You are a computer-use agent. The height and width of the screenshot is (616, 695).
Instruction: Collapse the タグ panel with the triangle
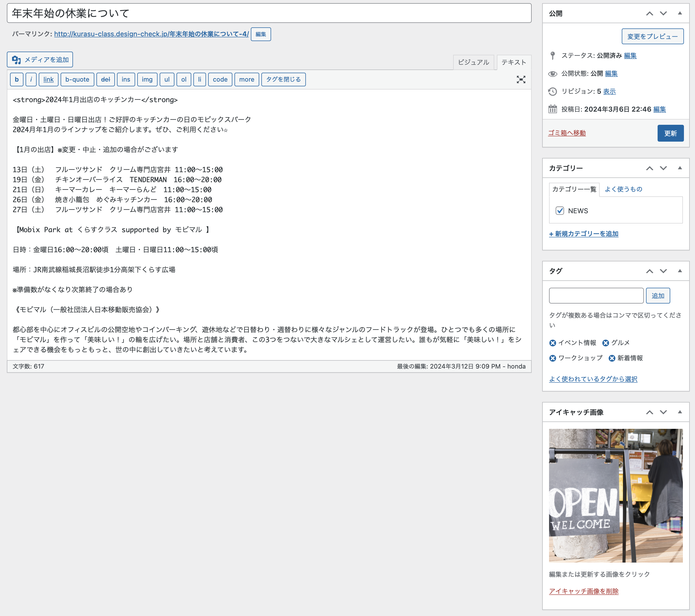[x=680, y=271]
